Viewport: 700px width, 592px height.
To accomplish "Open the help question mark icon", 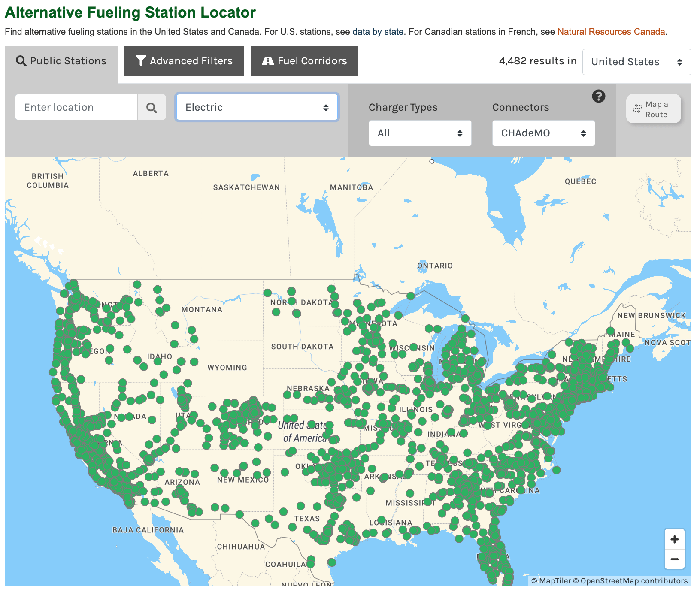I will click(598, 96).
